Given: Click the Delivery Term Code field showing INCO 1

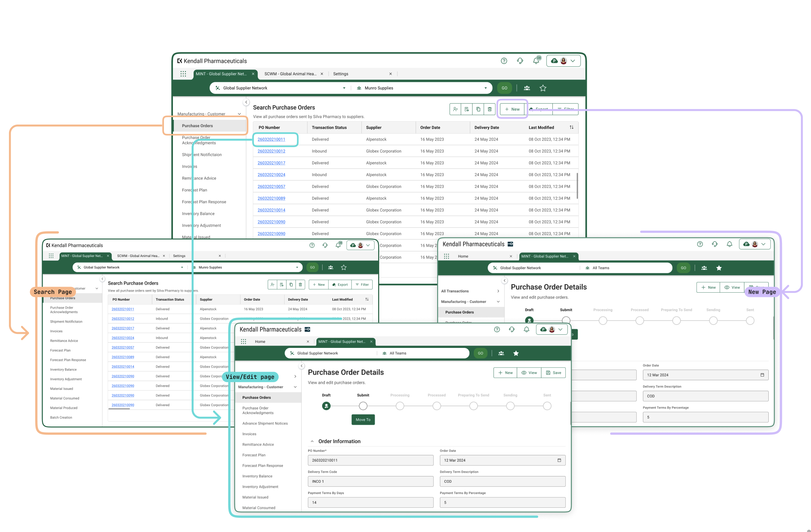Looking at the screenshot, I should point(371,481).
